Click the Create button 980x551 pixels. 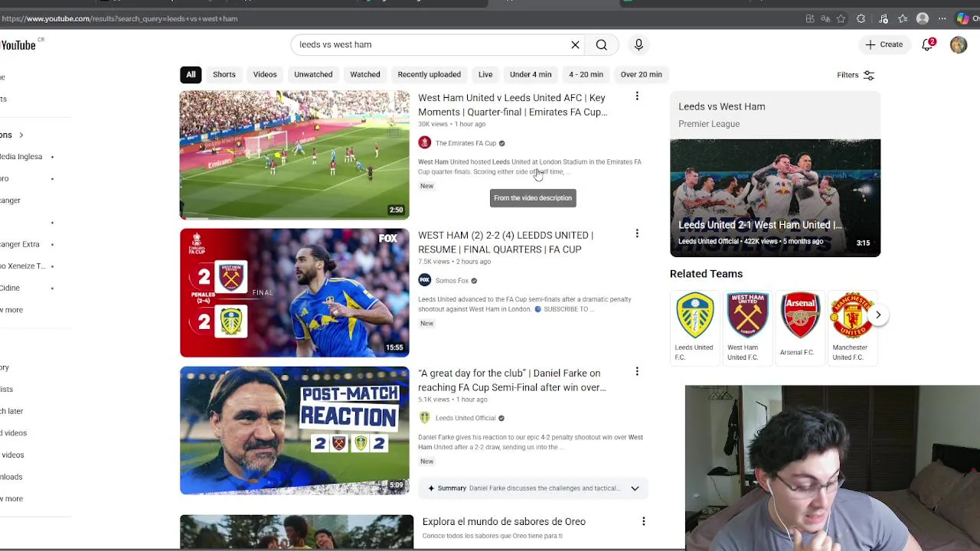[x=884, y=44]
